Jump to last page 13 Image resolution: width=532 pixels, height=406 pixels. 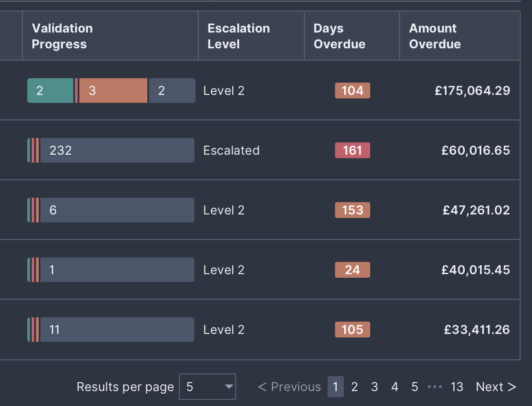point(457,387)
